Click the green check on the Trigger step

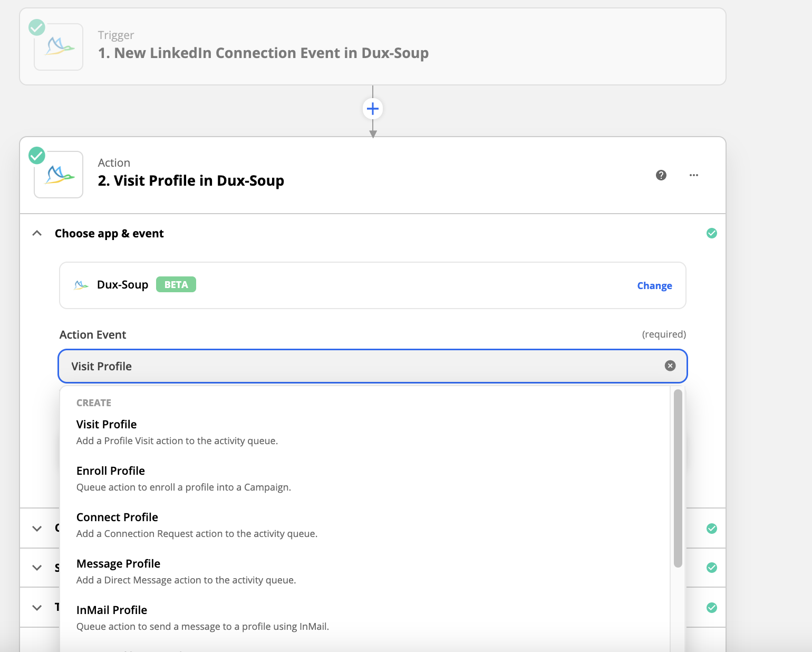[37, 27]
